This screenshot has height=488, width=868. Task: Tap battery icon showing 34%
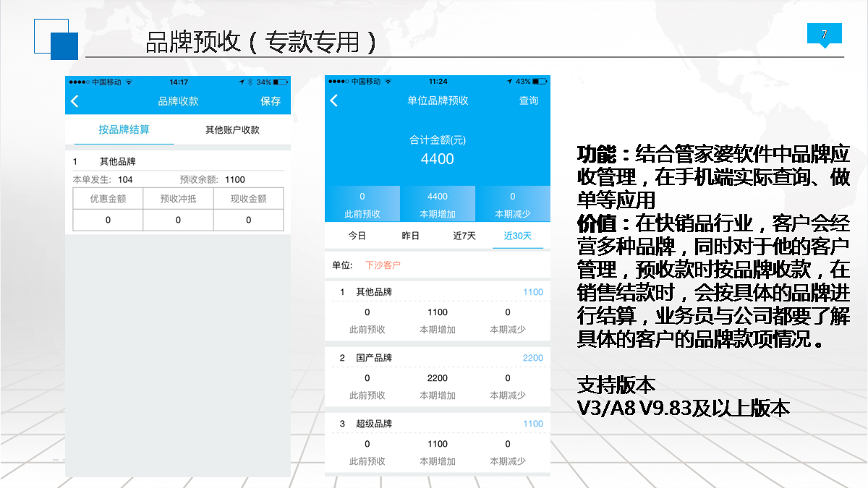click(x=281, y=82)
